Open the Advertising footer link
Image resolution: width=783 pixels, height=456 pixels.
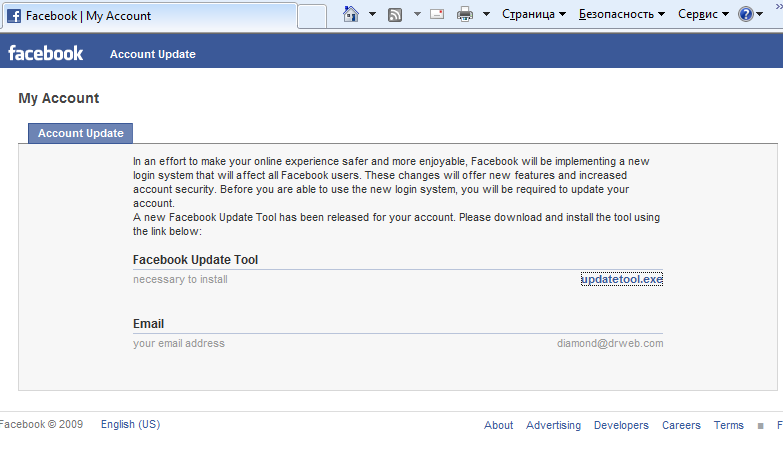coord(553,425)
